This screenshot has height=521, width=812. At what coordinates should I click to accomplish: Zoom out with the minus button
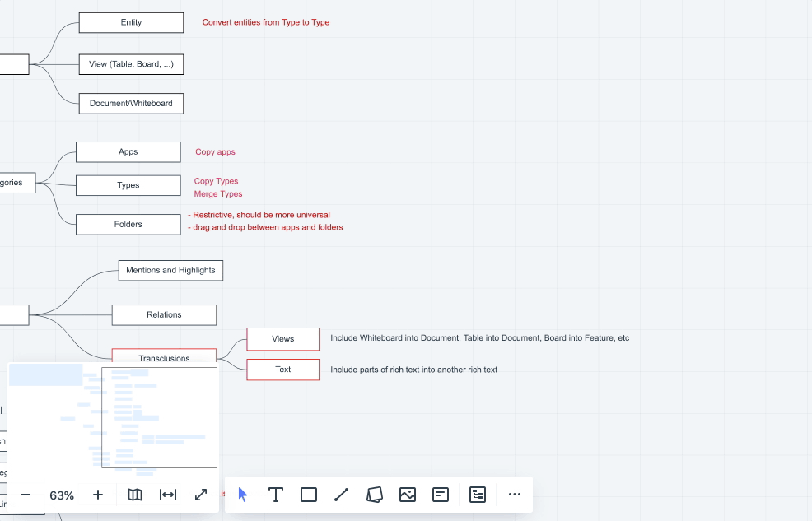[x=26, y=495]
